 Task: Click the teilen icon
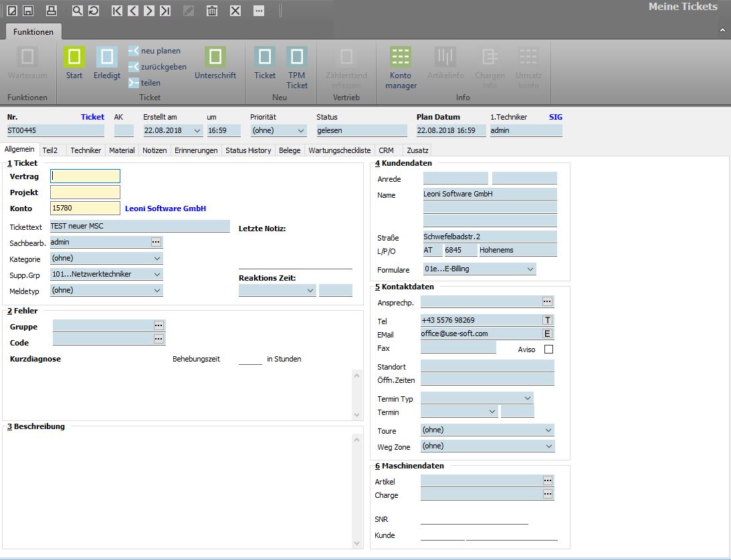(x=134, y=82)
